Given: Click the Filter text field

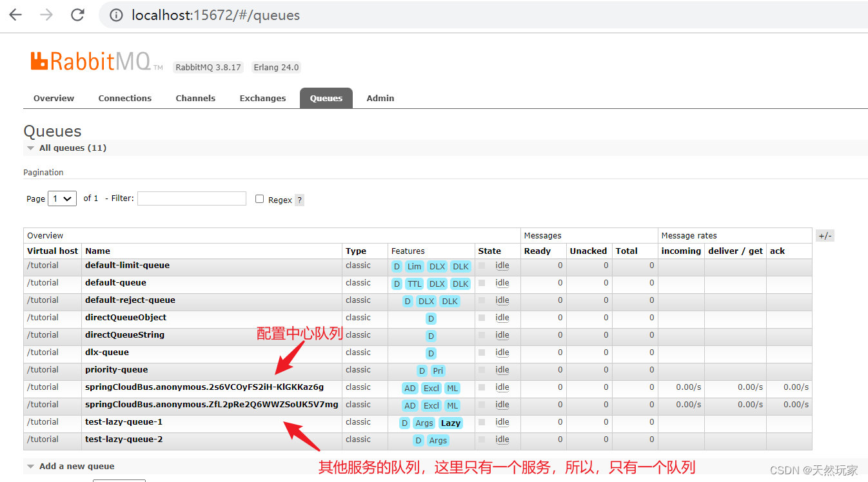Looking at the screenshot, I should (192, 198).
